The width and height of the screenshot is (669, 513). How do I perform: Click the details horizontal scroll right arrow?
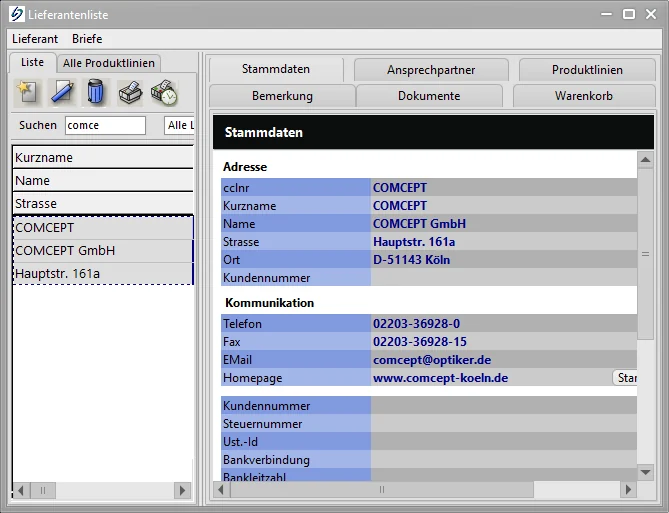click(628, 490)
